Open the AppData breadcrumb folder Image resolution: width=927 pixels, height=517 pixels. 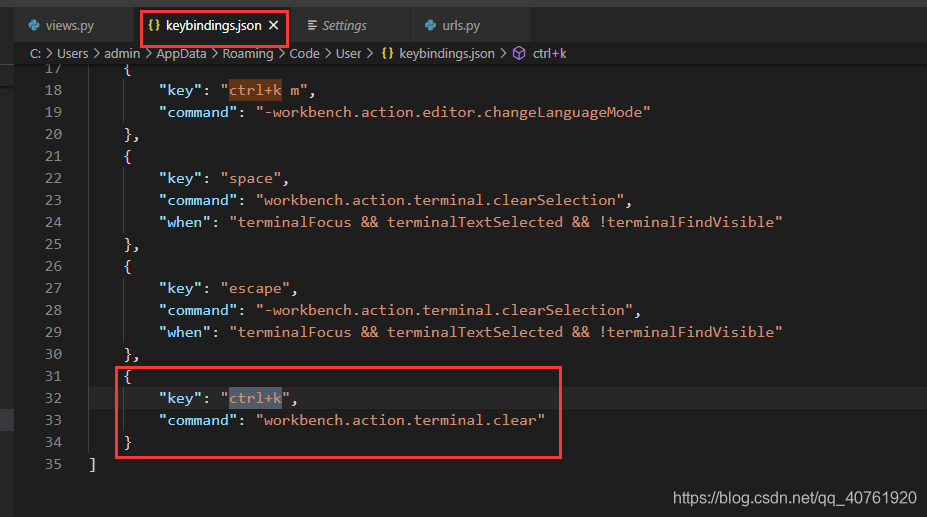point(181,53)
